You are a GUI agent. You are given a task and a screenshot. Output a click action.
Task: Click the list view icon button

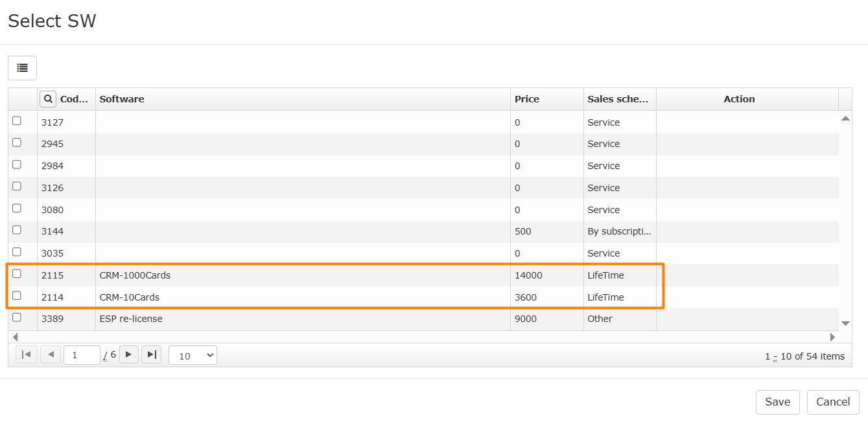click(22, 68)
